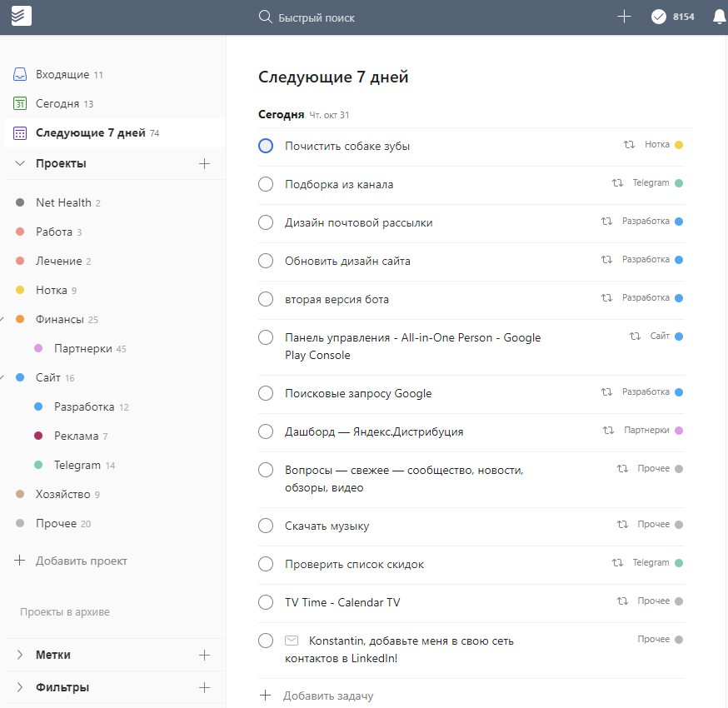Expand the Метки section

tap(19, 655)
